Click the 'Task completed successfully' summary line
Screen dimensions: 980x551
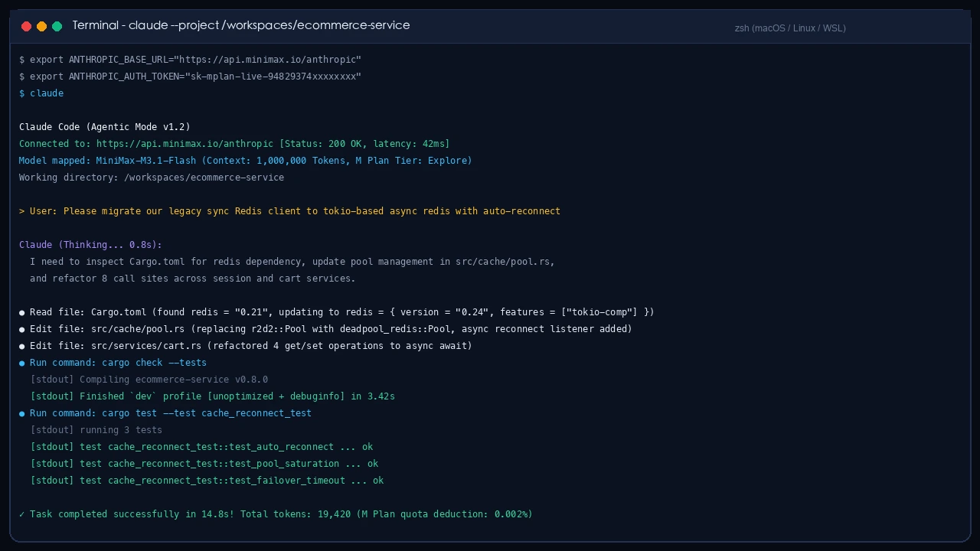click(276, 514)
